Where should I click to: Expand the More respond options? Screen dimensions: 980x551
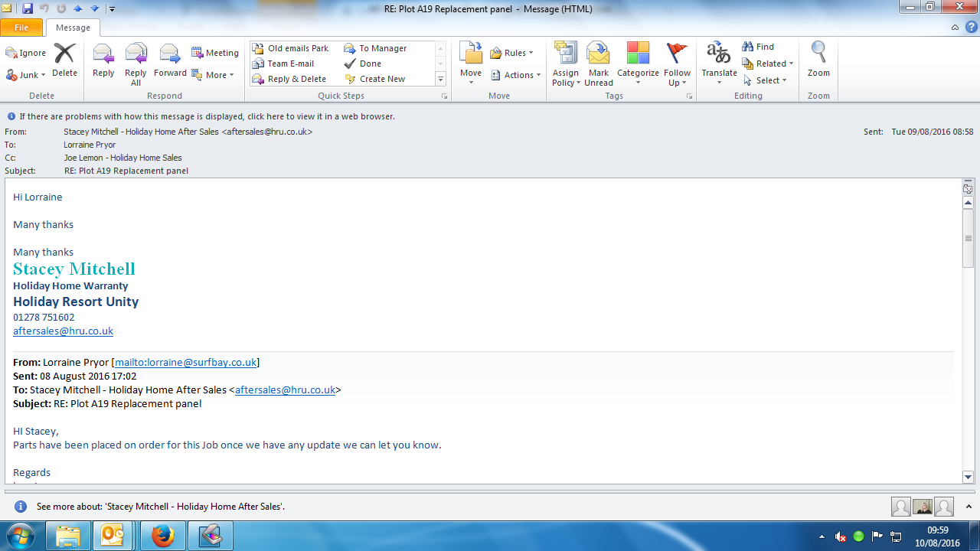pyautogui.click(x=212, y=75)
